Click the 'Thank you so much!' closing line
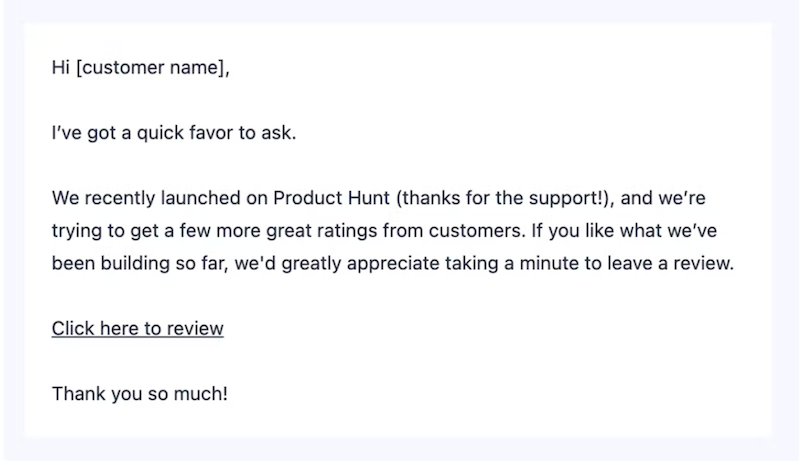The width and height of the screenshot is (800, 465). click(140, 393)
